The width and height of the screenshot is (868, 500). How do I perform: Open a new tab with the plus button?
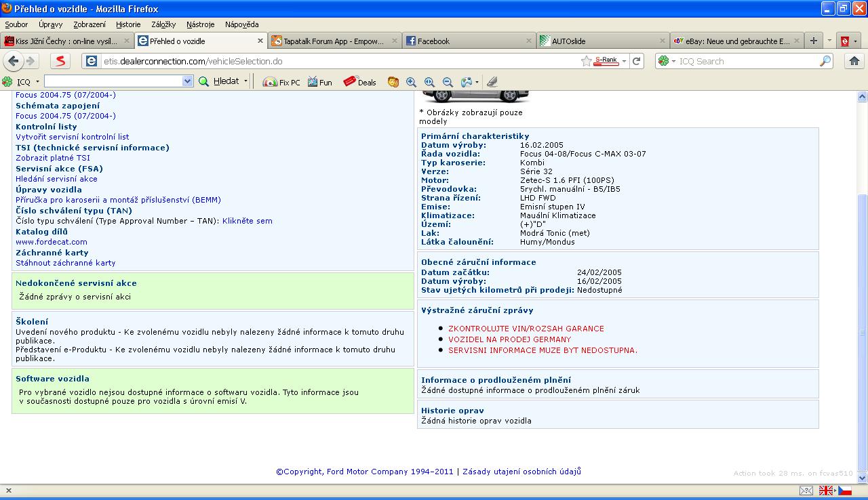814,41
